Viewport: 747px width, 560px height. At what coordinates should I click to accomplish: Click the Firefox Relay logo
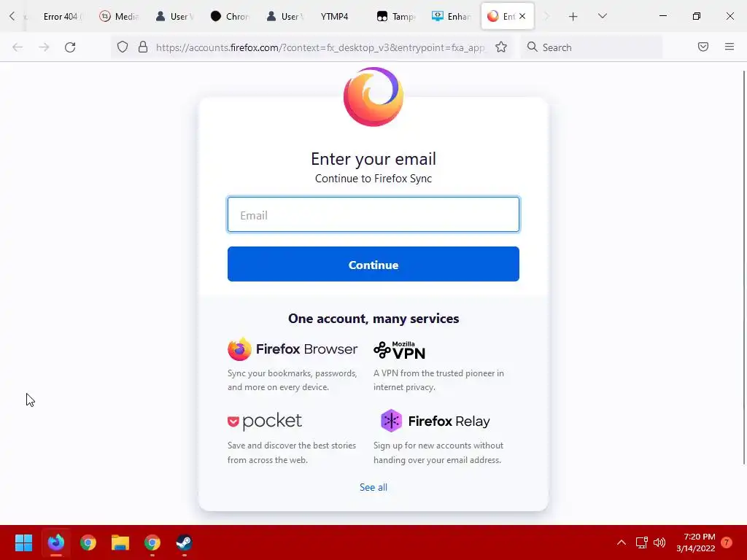click(x=435, y=421)
